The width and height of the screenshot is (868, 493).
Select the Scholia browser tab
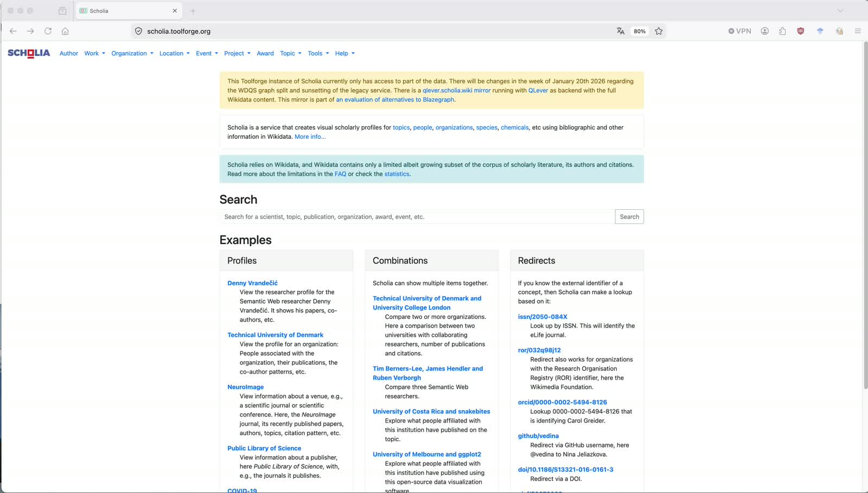coord(129,11)
